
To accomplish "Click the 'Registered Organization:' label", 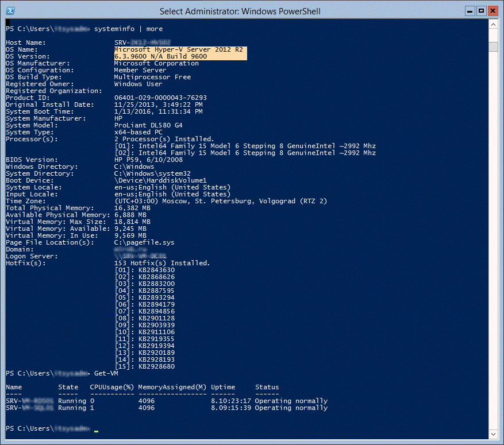I will pyautogui.click(x=53, y=91).
